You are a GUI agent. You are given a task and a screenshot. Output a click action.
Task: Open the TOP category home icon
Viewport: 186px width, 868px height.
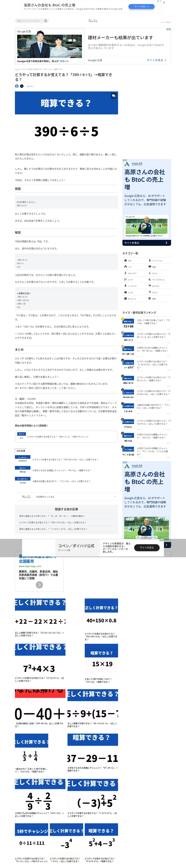[126, 260]
